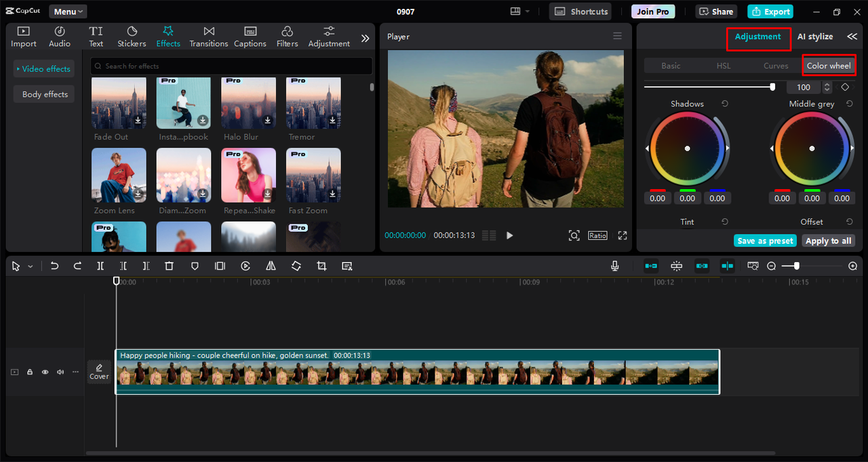The width and height of the screenshot is (868, 462).
Task: Select the Color wheel tab
Action: 829,66
